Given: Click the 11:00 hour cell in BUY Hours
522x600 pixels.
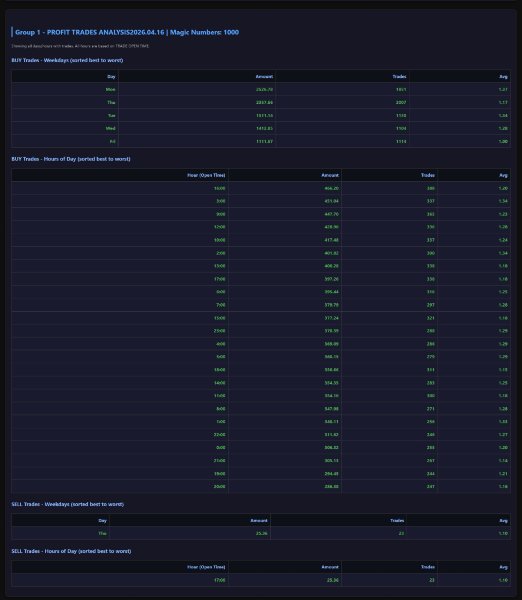Looking at the screenshot, I should pos(120,396).
